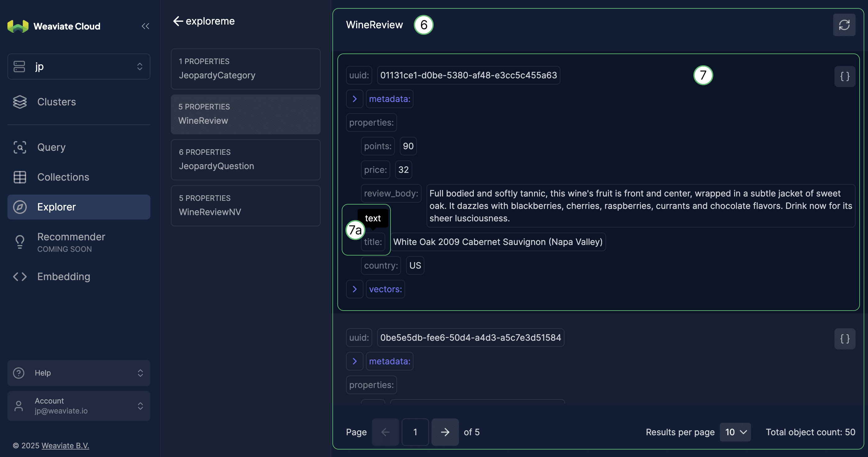Click the exploreme back navigation link
Image resolution: width=868 pixels, height=457 pixels.
[x=204, y=21]
